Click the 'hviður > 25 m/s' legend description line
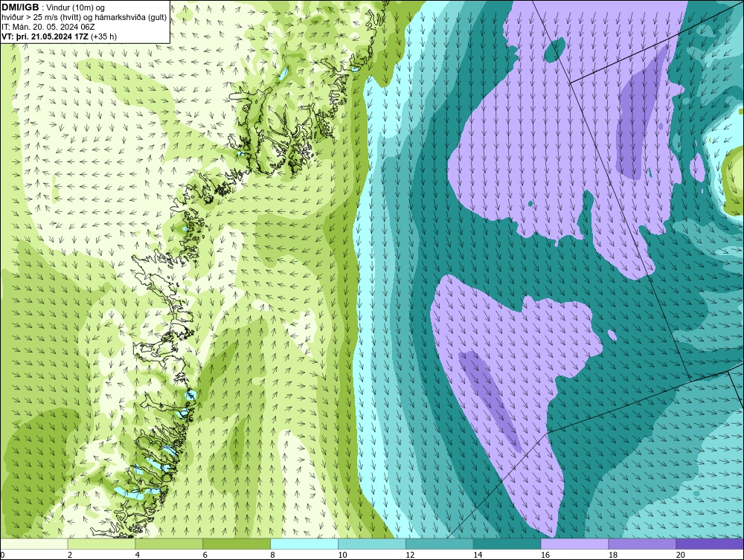 pyautogui.click(x=84, y=17)
